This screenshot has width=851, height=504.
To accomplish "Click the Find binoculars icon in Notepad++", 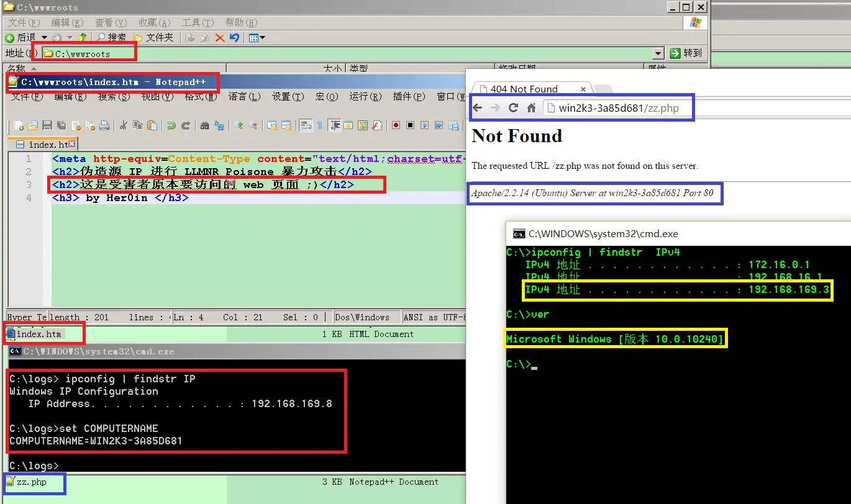I will tap(205, 125).
